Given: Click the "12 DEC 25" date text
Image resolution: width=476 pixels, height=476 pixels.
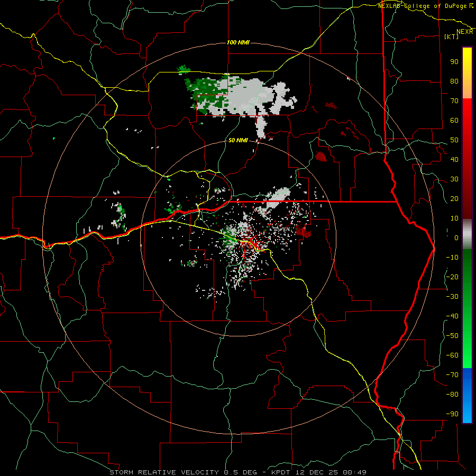Looking at the screenshot, I should click(317, 472).
